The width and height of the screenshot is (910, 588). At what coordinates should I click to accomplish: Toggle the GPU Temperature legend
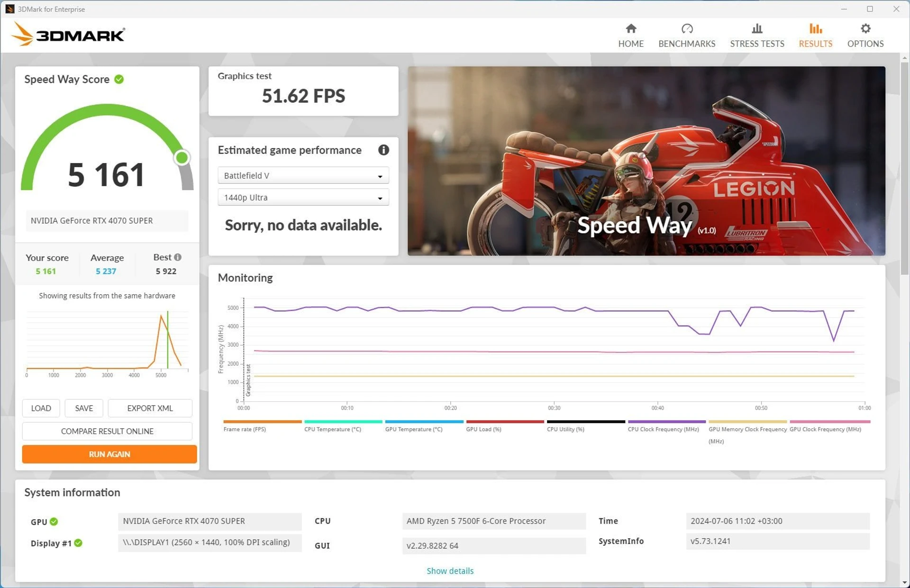(x=424, y=426)
